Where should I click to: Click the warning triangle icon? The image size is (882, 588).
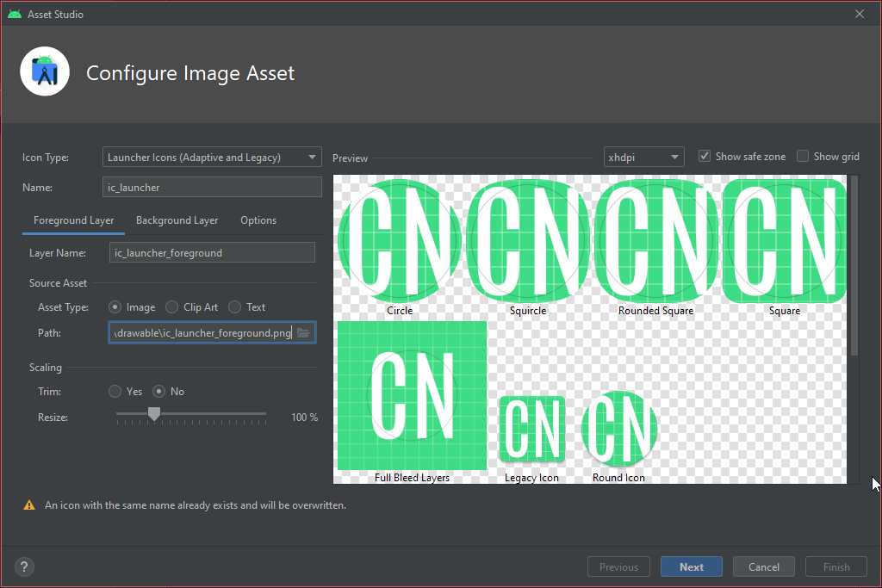29,505
